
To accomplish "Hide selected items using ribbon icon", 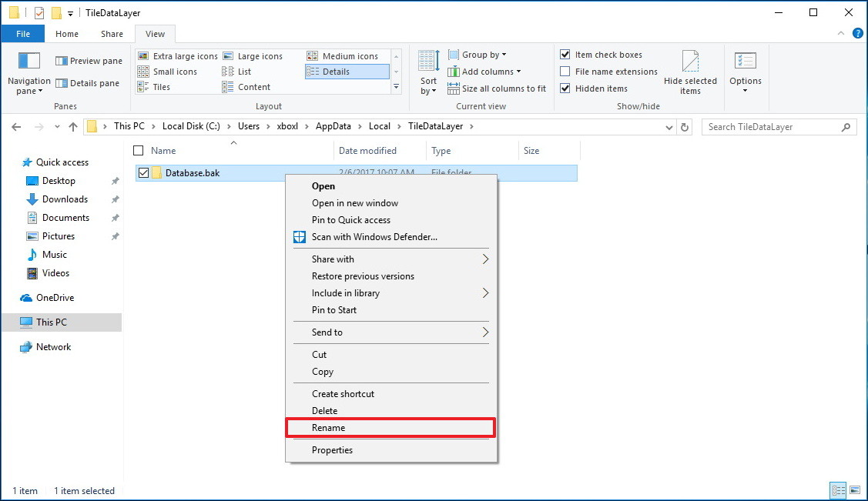I will coord(690,72).
